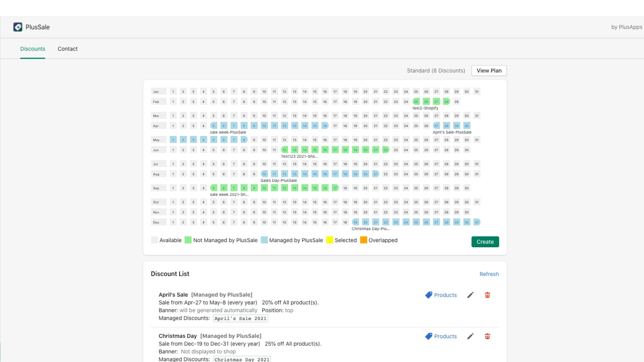Image resolution: width=644 pixels, height=362 pixels.
Task: Switch to the Contact tab
Action: coord(68,49)
